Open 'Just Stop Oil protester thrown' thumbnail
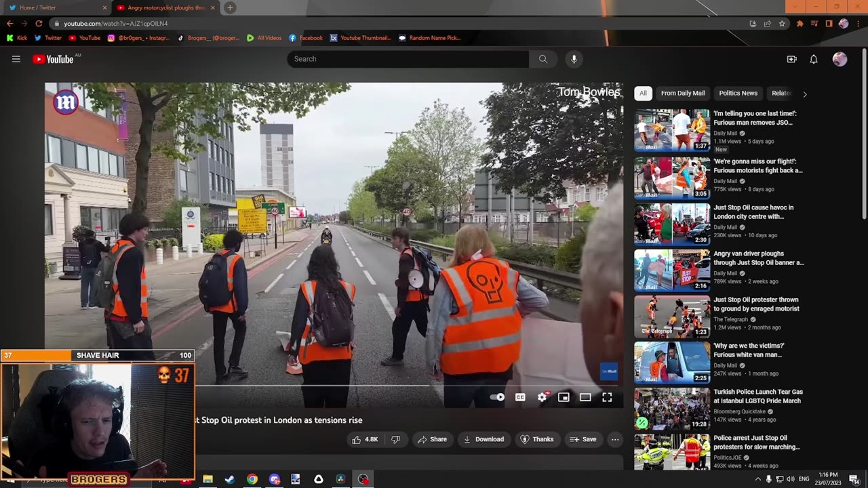The image size is (868, 488). click(x=672, y=317)
